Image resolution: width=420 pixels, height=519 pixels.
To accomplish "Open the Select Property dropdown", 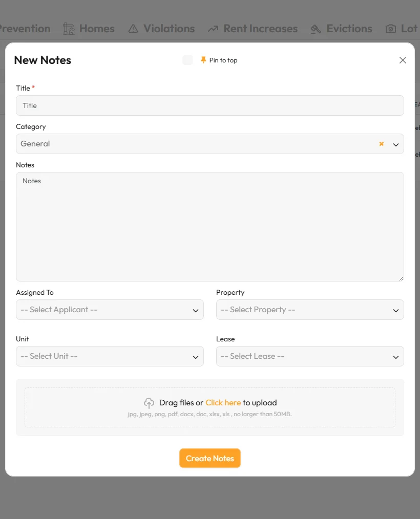I will [310, 310].
